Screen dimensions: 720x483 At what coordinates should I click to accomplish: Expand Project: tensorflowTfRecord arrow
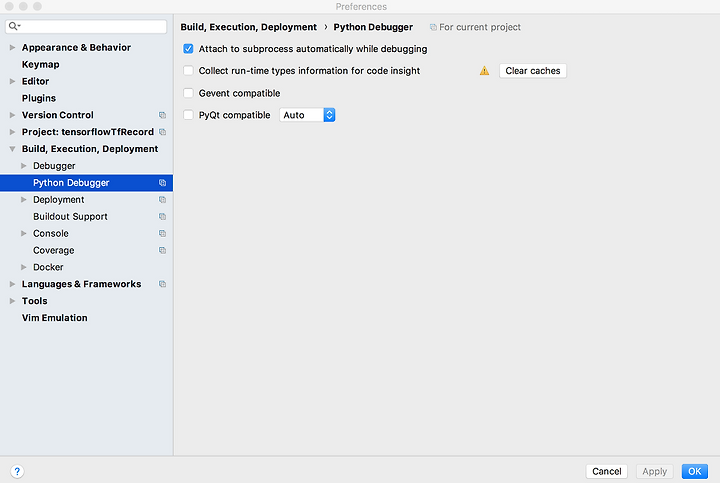pyautogui.click(x=12, y=132)
